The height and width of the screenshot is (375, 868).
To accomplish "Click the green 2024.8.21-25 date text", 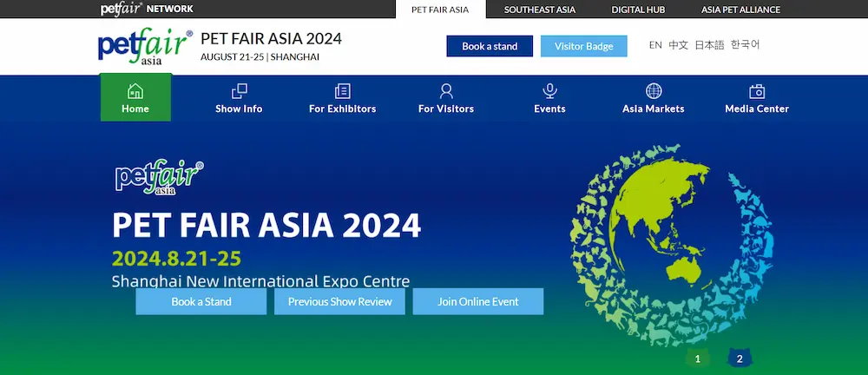I will tap(176, 259).
